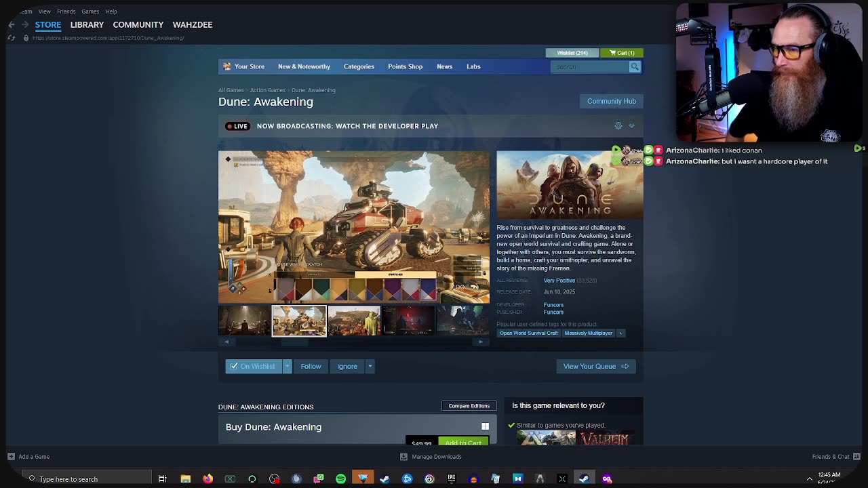Open the Games menu

coord(90,12)
